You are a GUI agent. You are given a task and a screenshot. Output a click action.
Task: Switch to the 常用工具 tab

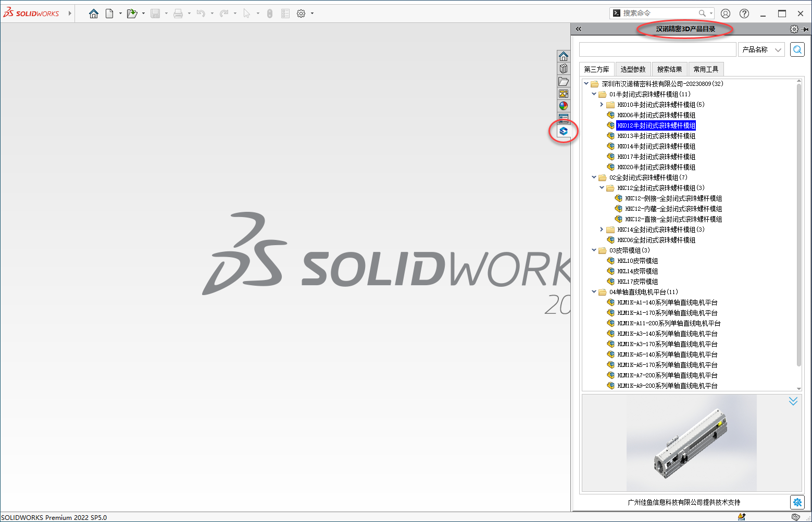pos(706,69)
